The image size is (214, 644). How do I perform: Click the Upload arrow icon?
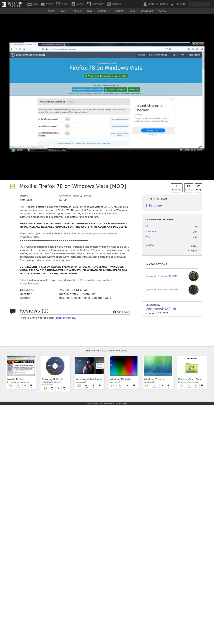[x=172, y=4]
